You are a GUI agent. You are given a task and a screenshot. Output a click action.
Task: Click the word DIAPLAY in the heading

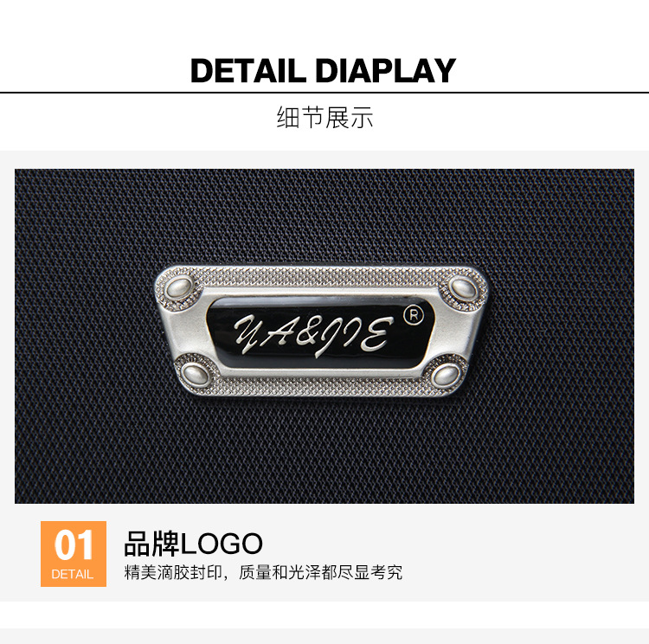point(385,71)
